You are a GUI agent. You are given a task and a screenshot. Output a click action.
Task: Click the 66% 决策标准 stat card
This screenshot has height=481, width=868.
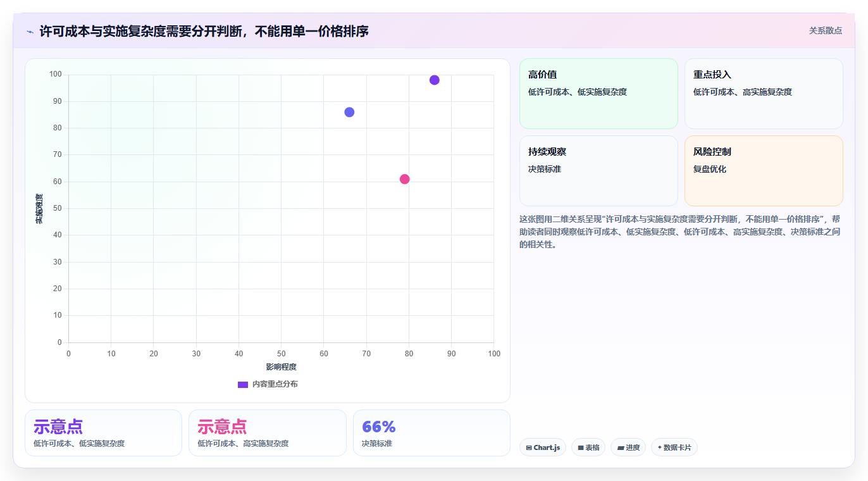click(x=431, y=433)
